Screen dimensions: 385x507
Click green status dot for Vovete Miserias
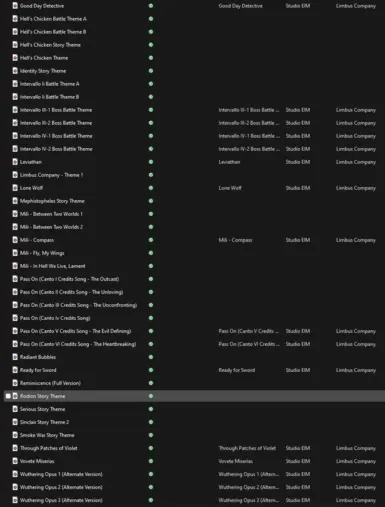tap(151, 461)
